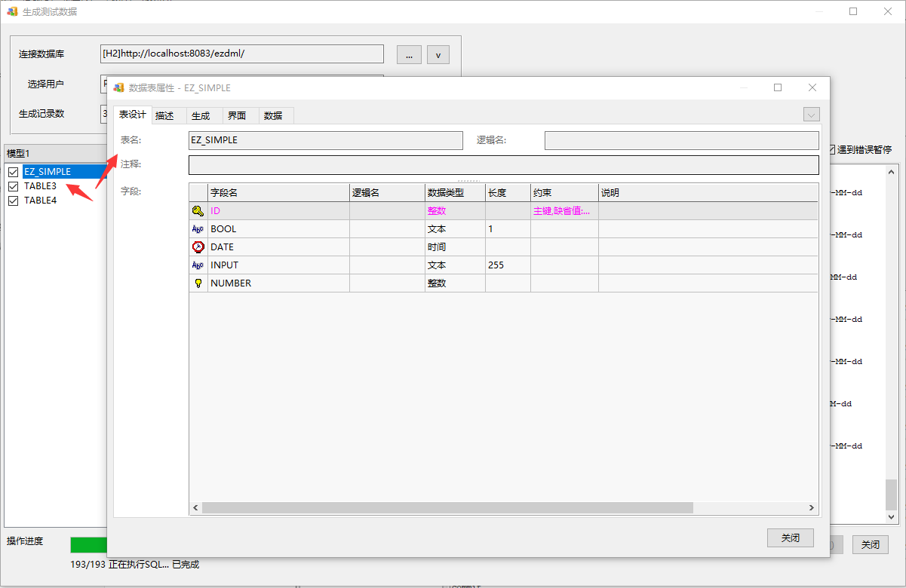Click the connection field showing [H2]http://localhost:8083/ezdml/
Image resolution: width=906 pixels, height=588 pixels.
click(242, 54)
